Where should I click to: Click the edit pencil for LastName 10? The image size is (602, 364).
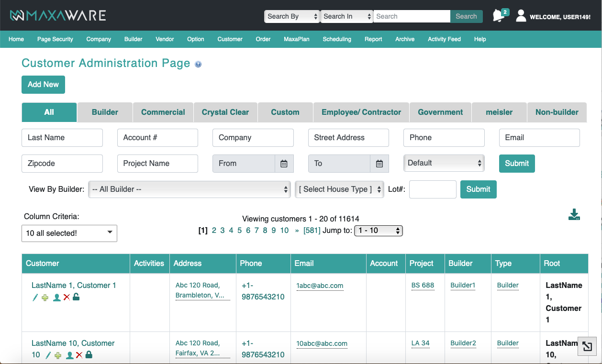tap(48, 355)
